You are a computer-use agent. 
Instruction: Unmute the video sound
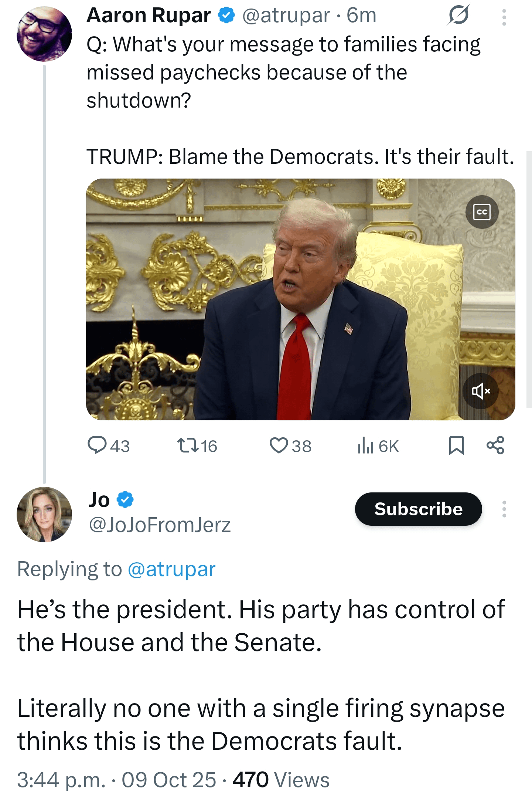point(481,391)
